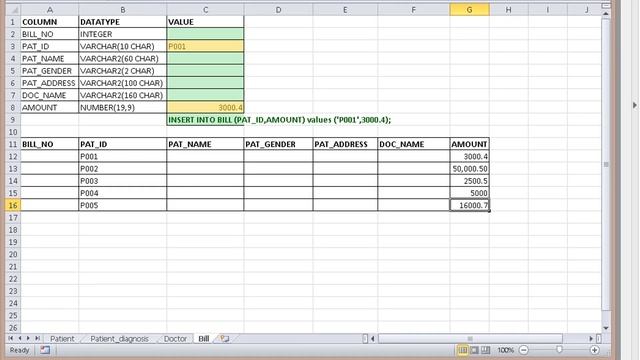The width and height of the screenshot is (640, 360).
Task: Click the PAT_GENDER header in row 11
Action: pyautogui.click(x=278, y=144)
